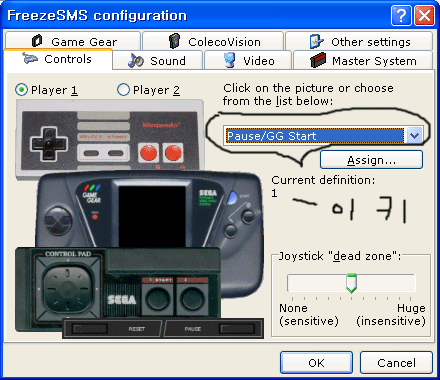Click the Video tab monitor icon

tap(229, 60)
